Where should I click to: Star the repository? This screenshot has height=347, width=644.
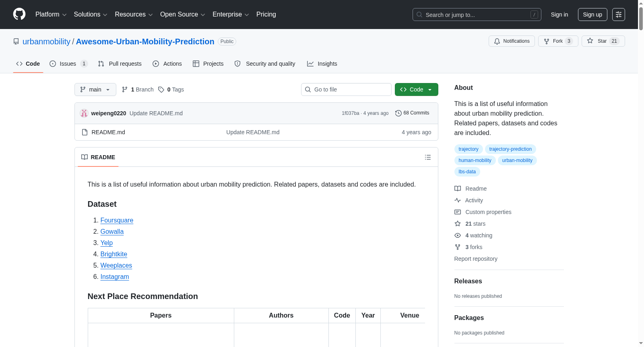603,41
